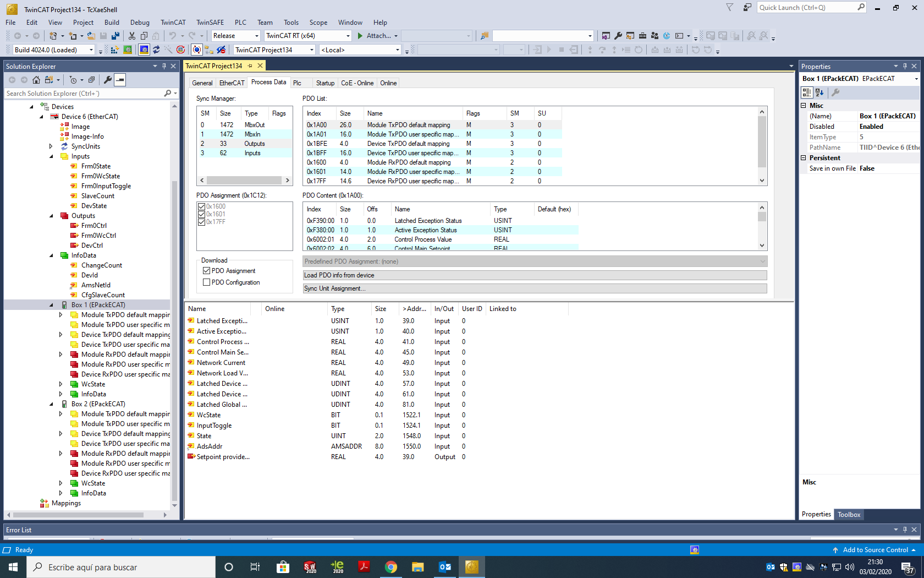The height and width of the screenshot is (578, 924).
Task: Click the Find in Files icon
Action: (x=485, y=36)
